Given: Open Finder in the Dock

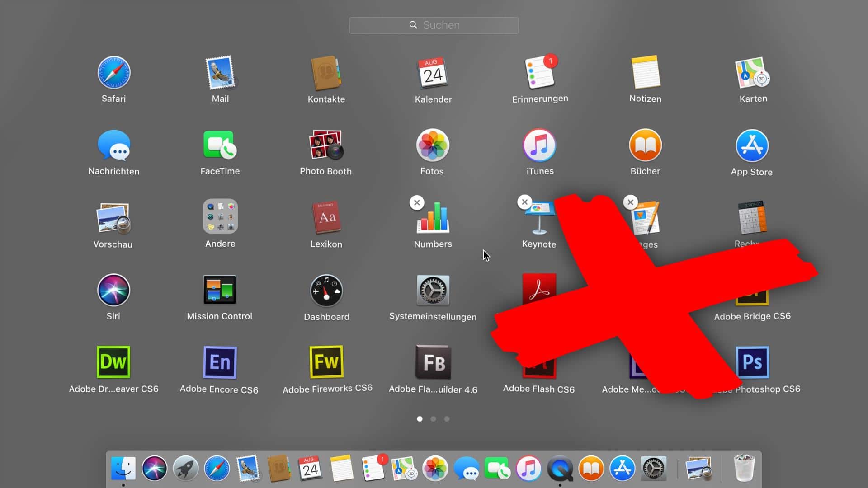Looking at the screenshot, I should point(123,468).
